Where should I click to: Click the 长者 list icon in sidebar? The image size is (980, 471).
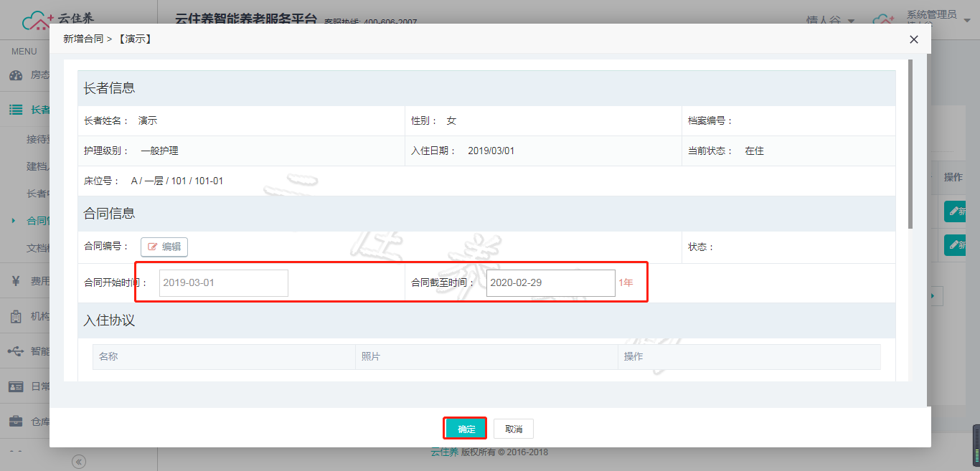click(16, 110)
